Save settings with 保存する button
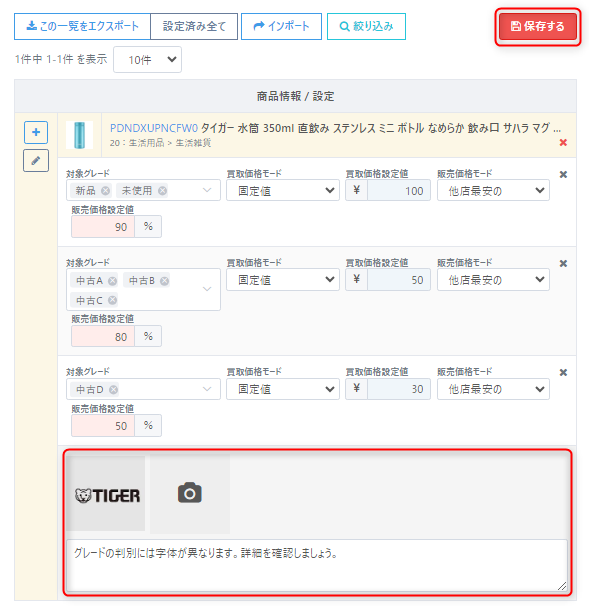The height and width of the screenshot is (606, 589). pos(538,26)
